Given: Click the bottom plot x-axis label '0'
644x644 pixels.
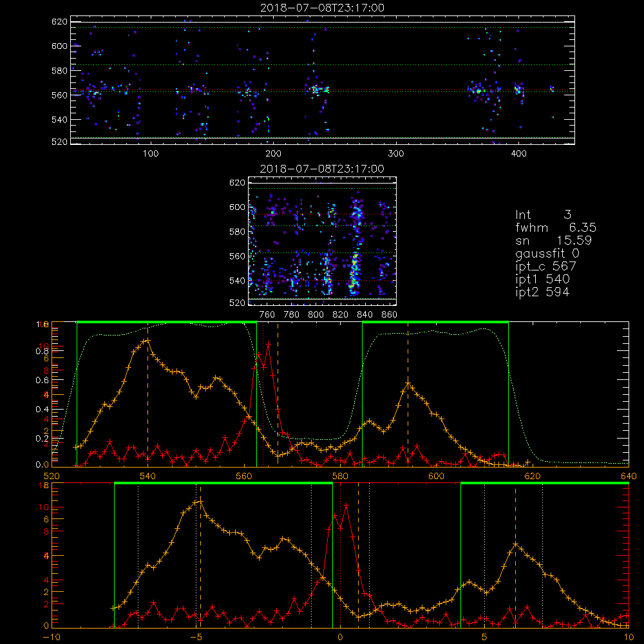Looking at the screenshot, I should (340, 638).
